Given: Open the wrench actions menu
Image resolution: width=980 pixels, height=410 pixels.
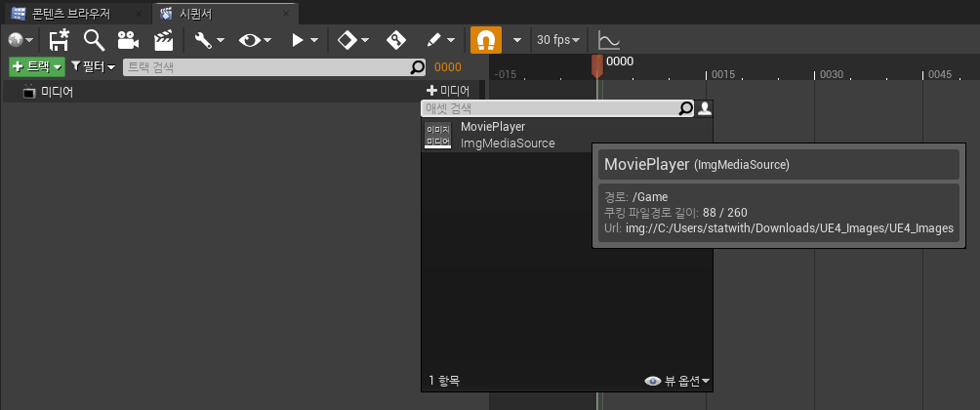Looking at the screenshot, I should [x=203, y=40].
